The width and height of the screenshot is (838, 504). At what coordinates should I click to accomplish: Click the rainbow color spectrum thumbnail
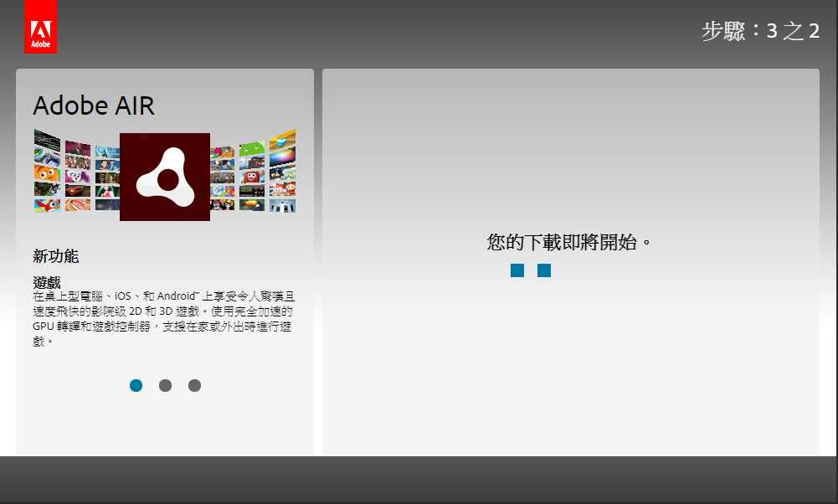(282, 157)
